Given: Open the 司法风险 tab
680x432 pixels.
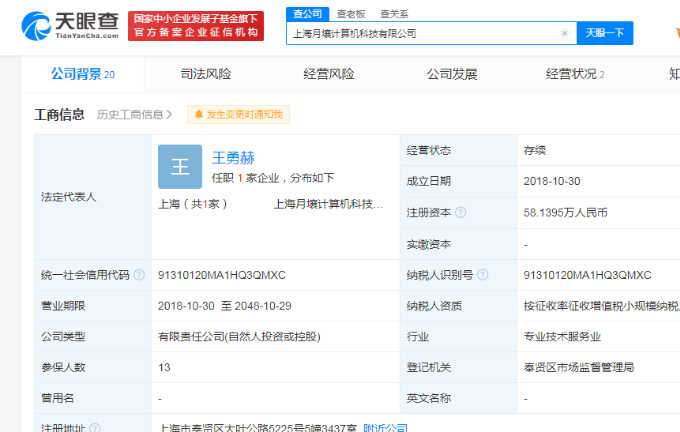Looking at the screenshot, I should click(x=206, y=74).
